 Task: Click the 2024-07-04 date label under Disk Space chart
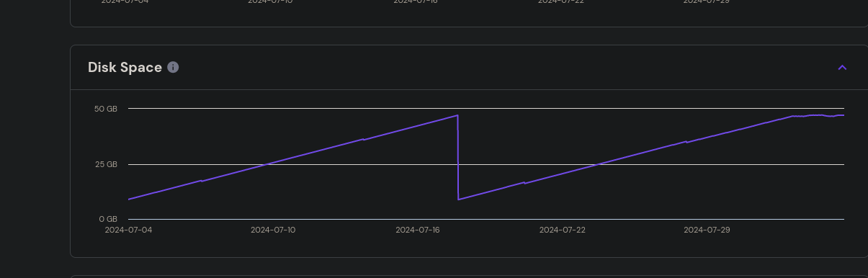click(128, 230)
